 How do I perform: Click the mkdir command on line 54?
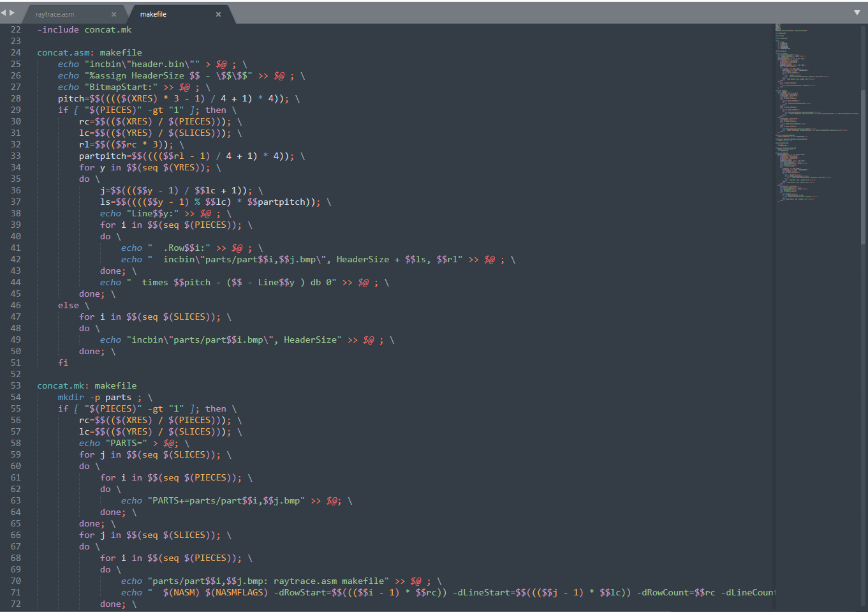[x=71, y=397]
